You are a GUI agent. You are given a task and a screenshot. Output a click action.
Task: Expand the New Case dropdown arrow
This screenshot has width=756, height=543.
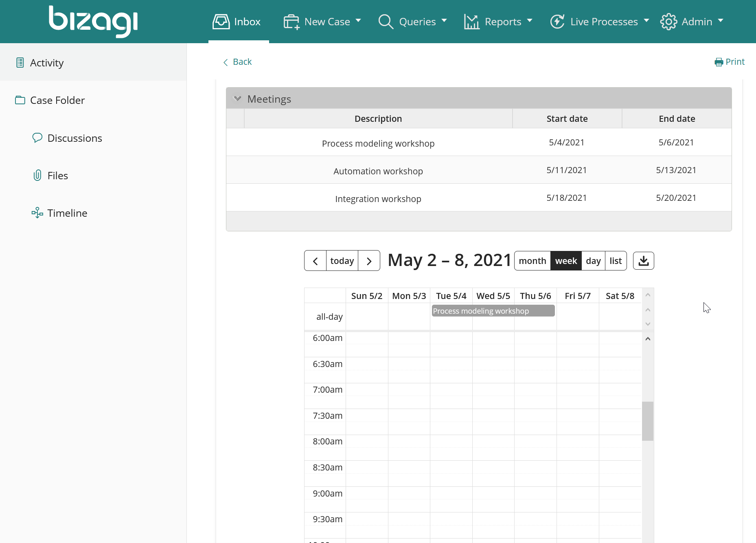[x=358, y=20]
